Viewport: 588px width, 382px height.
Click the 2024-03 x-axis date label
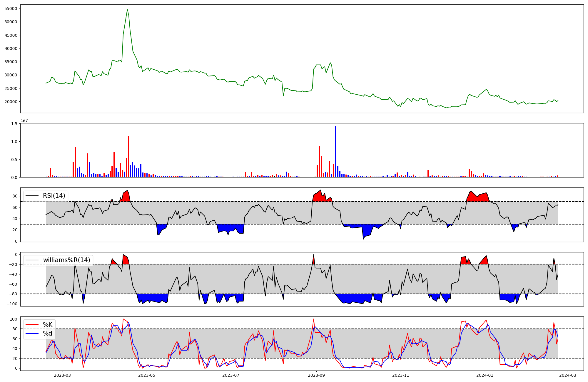click(x=567, y=375)
